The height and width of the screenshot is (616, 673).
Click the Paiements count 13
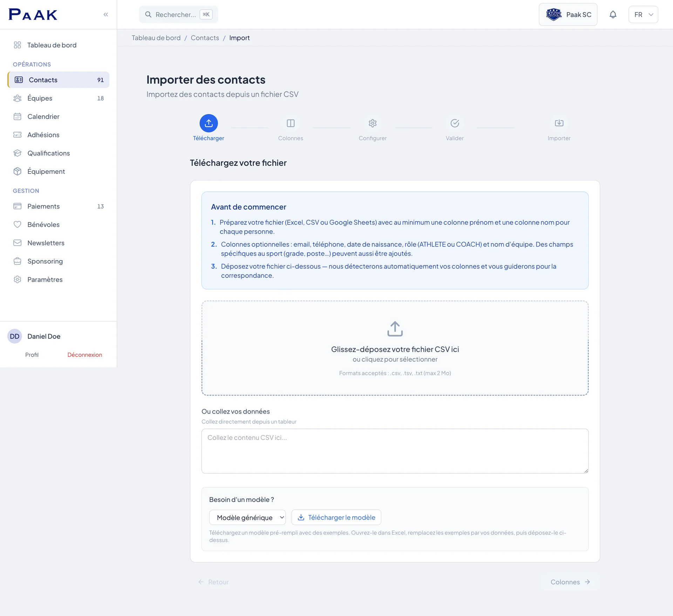pos(101,206)
